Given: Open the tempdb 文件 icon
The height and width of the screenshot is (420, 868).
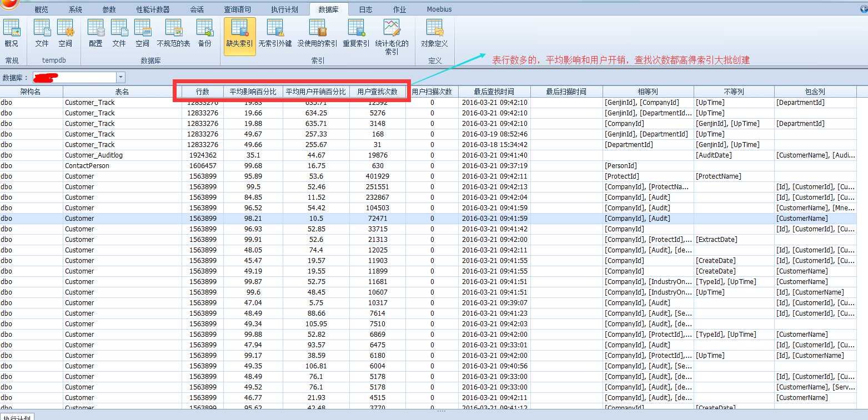Looking at the screenshot, I should [42, 34].
